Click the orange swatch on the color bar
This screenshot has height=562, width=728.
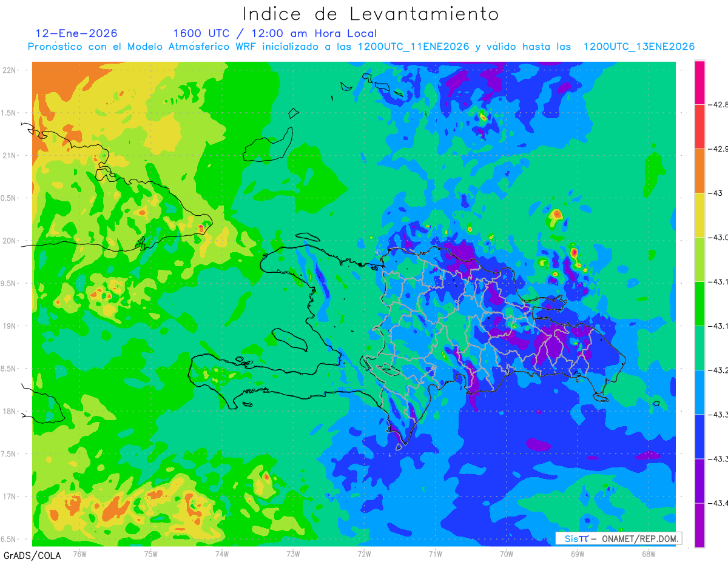coord(699,170)
